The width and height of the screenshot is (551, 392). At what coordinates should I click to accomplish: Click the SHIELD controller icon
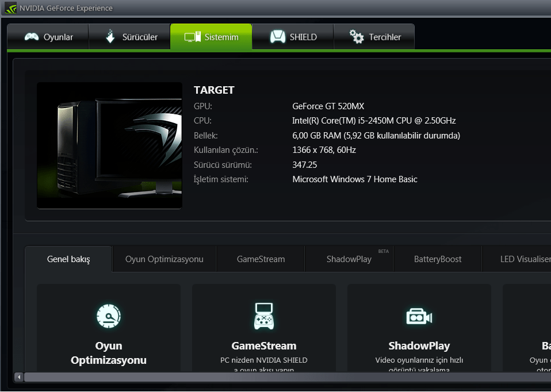(278, 37)
